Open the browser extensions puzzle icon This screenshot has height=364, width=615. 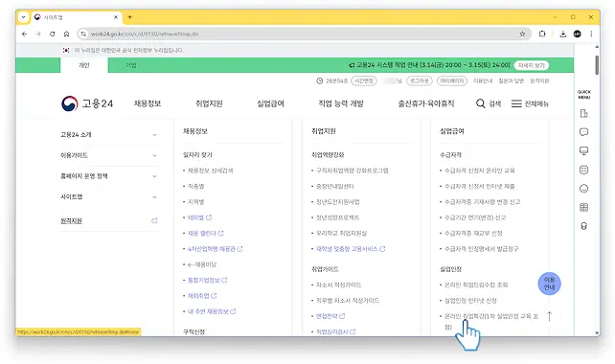pyautogui.click(x=542, y=34)
